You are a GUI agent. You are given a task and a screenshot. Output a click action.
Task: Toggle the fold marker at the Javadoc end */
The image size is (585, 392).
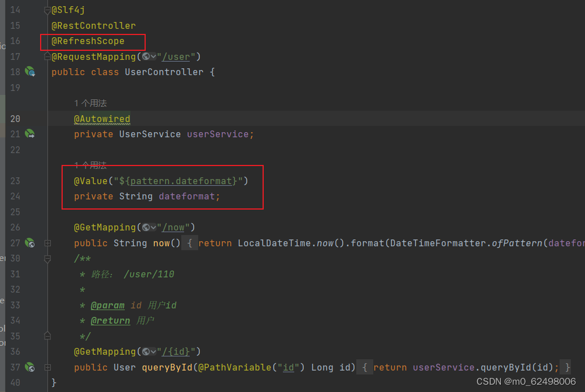pyautogui.click(x=47, y=336)
